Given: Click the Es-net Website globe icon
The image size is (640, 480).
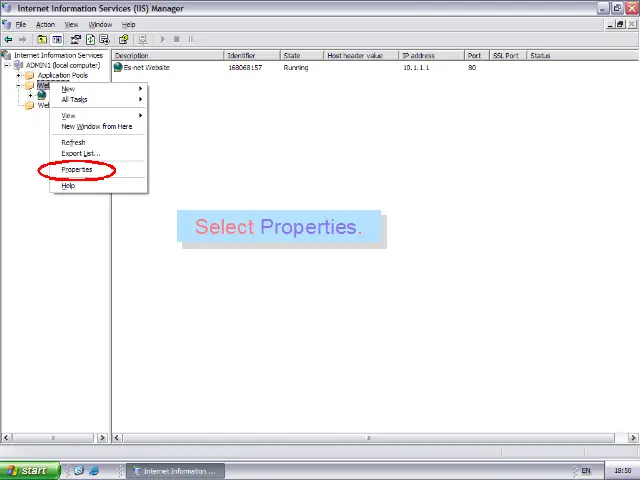Looking at the screenshot, I should (118, 68).
